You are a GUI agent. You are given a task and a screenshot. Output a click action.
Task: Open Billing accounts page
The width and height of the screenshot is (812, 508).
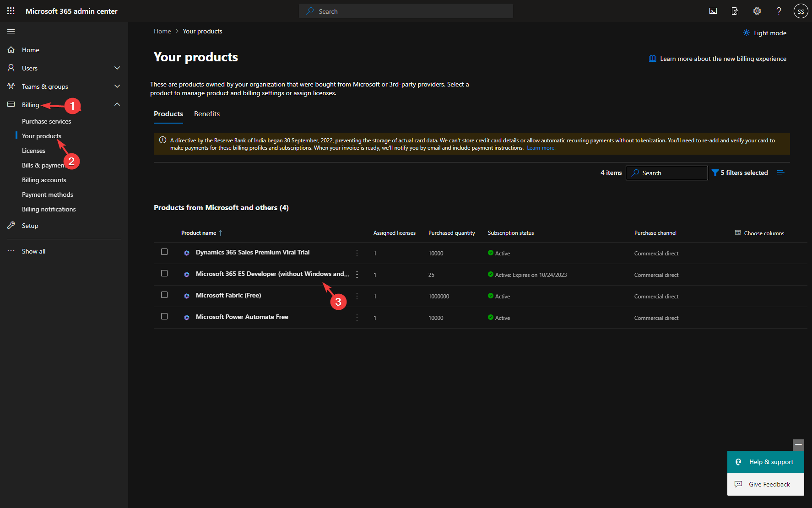[44, 180]
